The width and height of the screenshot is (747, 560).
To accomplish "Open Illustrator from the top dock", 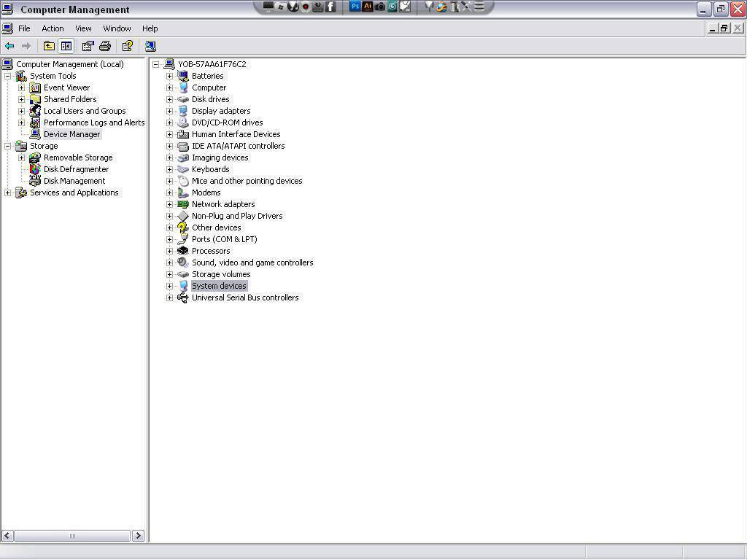I will (x=368, y=6).
